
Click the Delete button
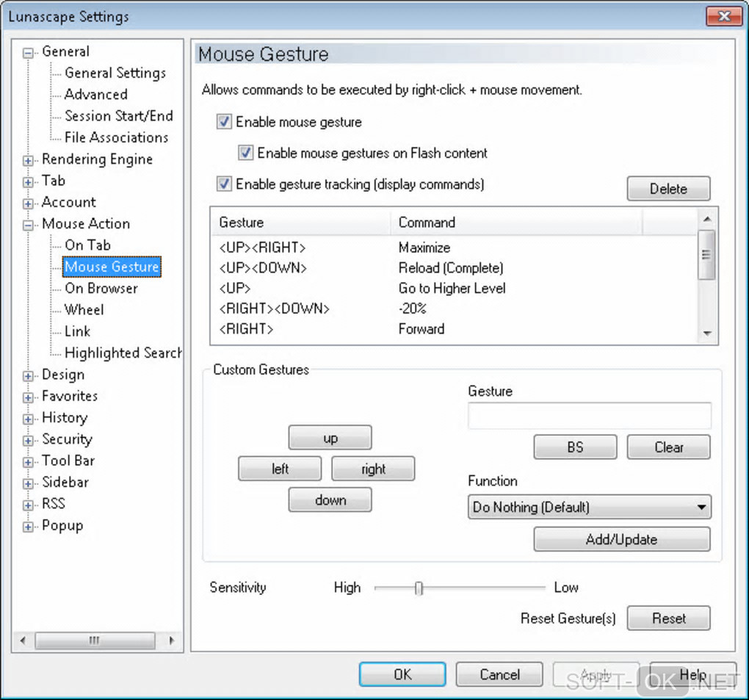[x=668, y=189]
